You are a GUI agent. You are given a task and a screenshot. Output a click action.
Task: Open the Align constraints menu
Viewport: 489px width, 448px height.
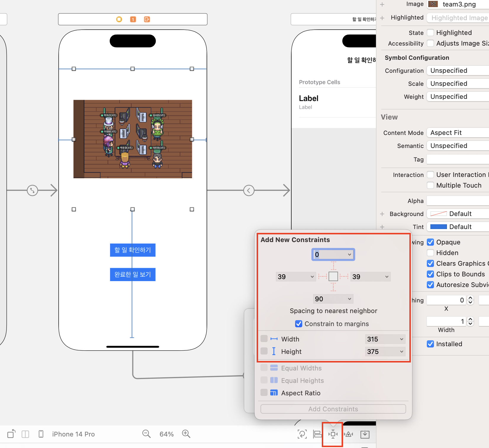(x=317, y=434)
